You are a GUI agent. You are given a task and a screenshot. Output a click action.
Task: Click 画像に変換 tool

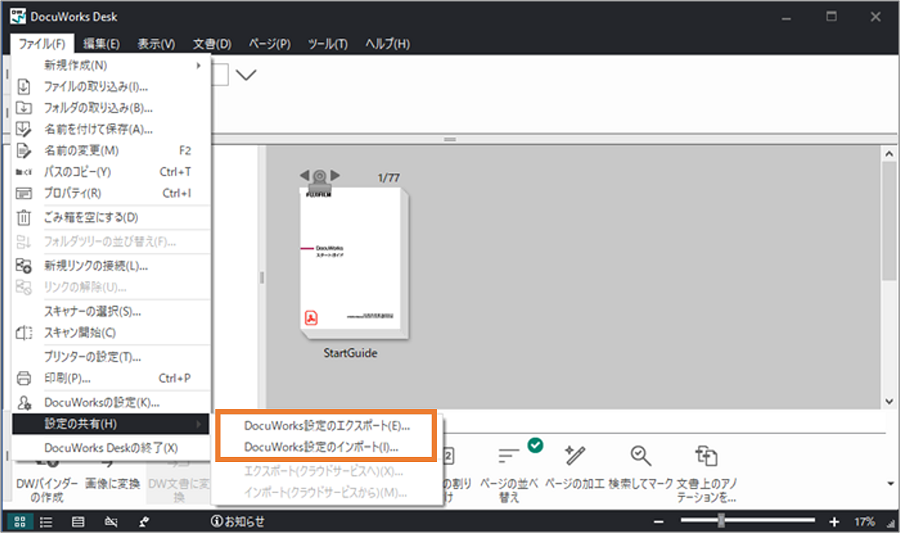(x=112, y=482)
